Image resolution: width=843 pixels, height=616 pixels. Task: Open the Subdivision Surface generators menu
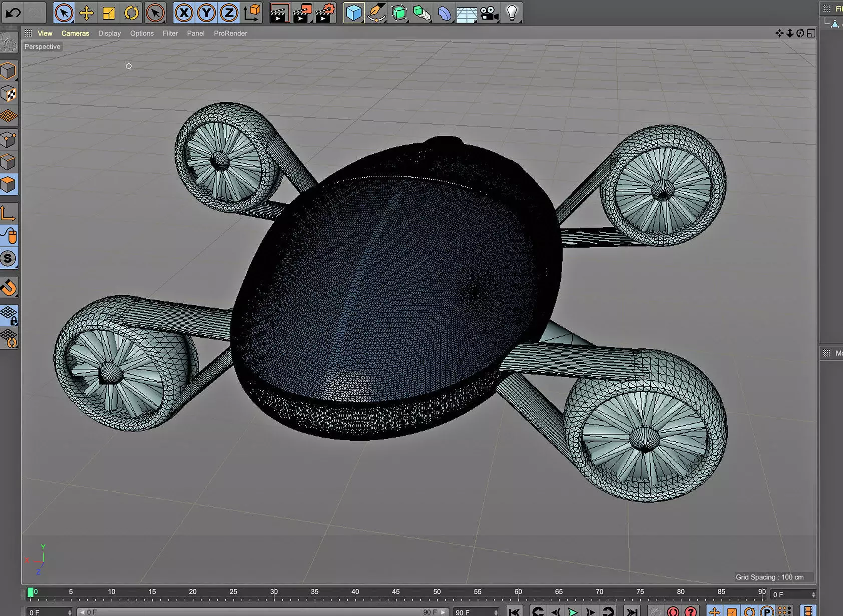399,13
